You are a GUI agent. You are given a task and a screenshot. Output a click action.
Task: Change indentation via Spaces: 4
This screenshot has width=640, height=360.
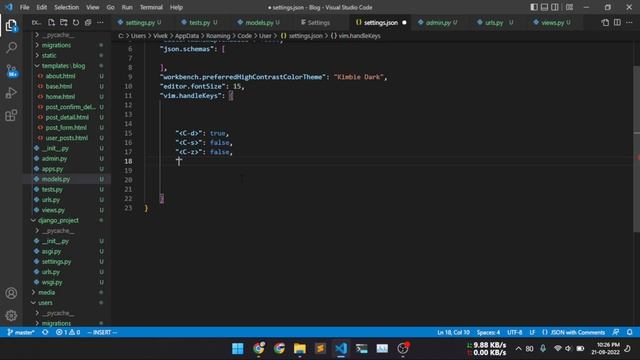[x=489, y=332]
